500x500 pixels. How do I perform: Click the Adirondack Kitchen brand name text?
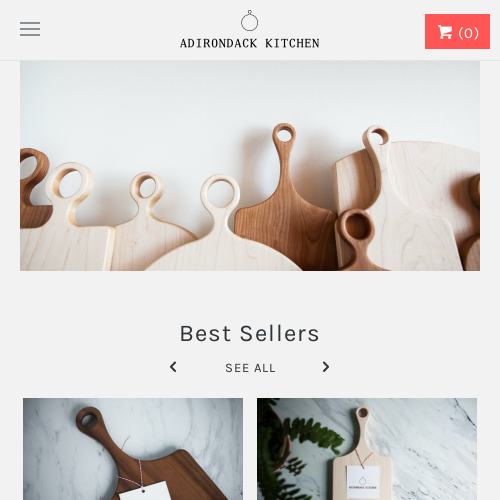click(250, 43)
